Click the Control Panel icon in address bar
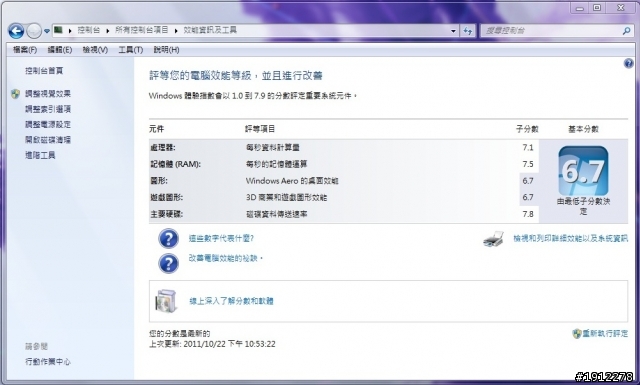The height and width of the screenshot is (385, 640). 59,30
